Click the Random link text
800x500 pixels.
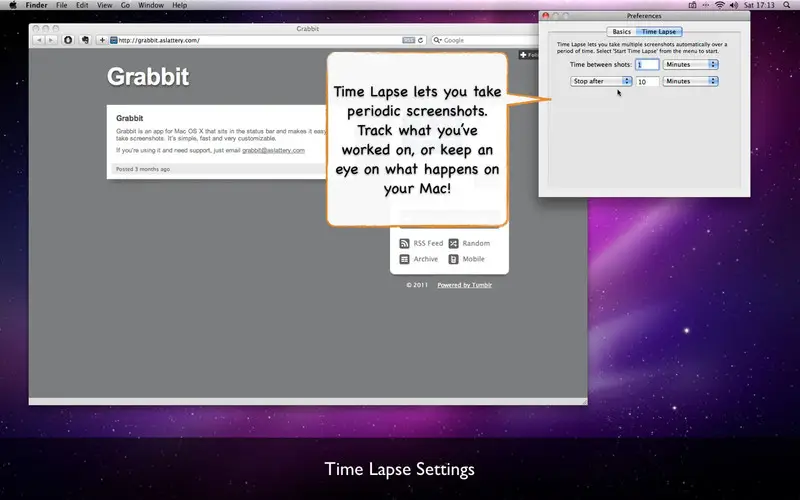click(476, 243)
